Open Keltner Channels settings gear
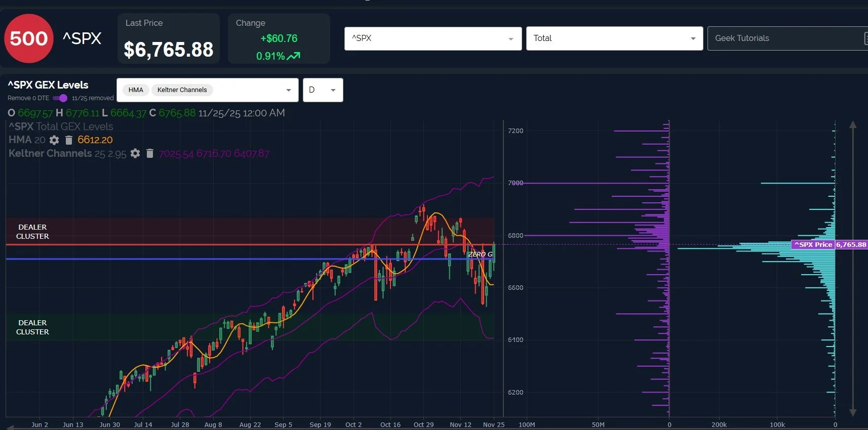868x430 pixels. coord(135,153)
